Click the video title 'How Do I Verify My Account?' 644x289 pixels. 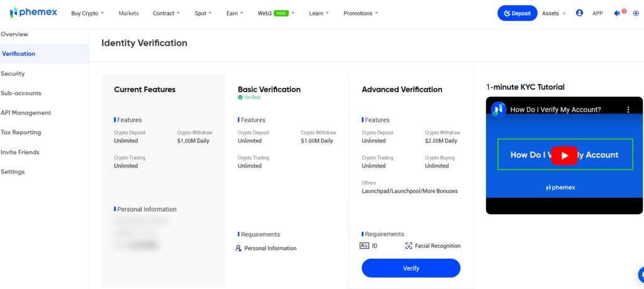pos(556,110)
